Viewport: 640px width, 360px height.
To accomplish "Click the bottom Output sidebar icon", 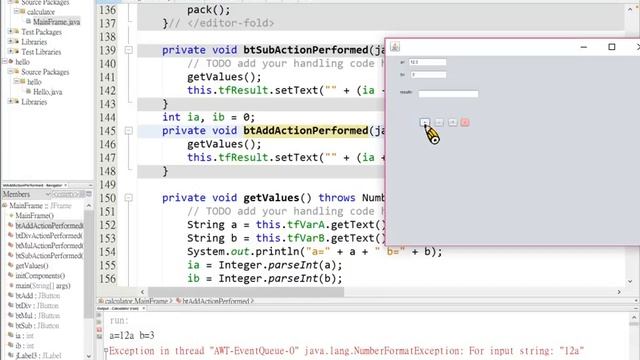I will tap(99, 336).
